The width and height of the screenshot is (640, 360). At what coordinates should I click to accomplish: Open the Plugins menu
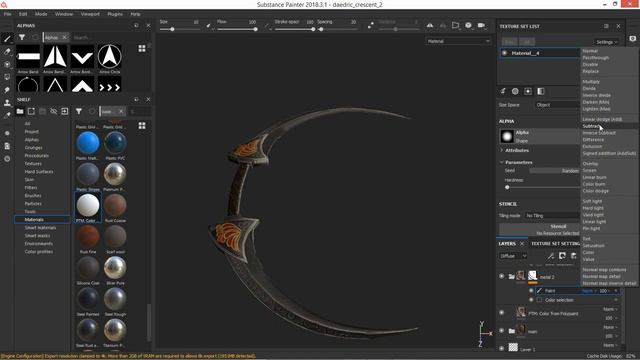point(115,14)
